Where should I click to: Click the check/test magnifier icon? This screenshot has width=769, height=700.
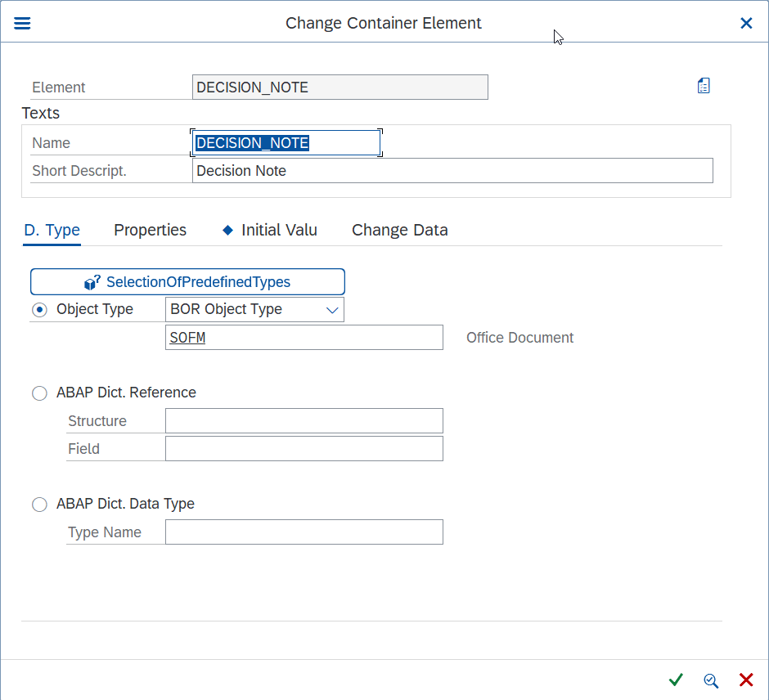pos(711,680)
